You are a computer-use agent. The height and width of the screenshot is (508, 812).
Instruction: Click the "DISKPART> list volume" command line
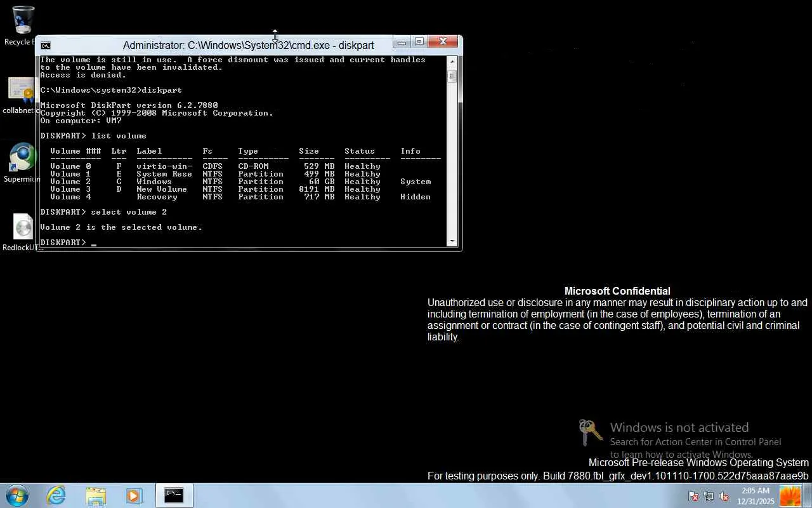pos(93,136)
